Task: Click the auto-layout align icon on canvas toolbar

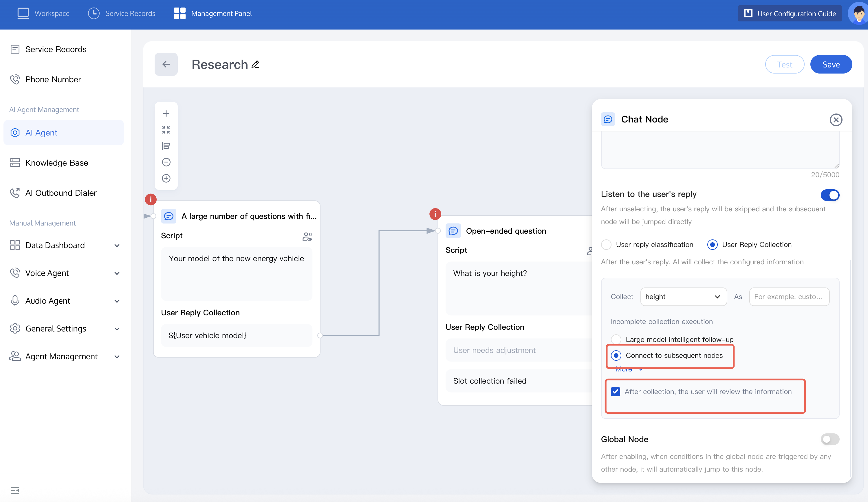Action: (x=166, y=146)
